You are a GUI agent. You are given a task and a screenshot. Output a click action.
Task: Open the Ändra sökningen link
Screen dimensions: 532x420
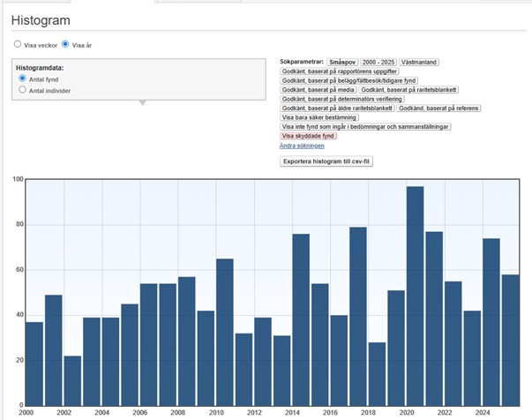(x=302, y=146)
